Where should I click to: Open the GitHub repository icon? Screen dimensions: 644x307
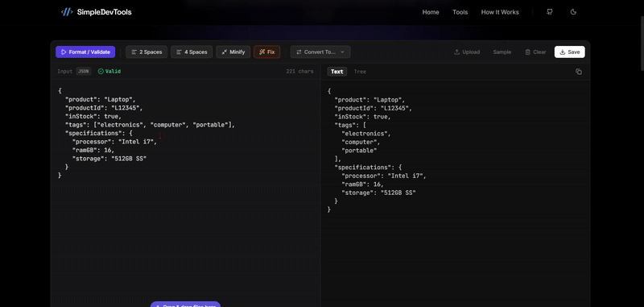550,12
